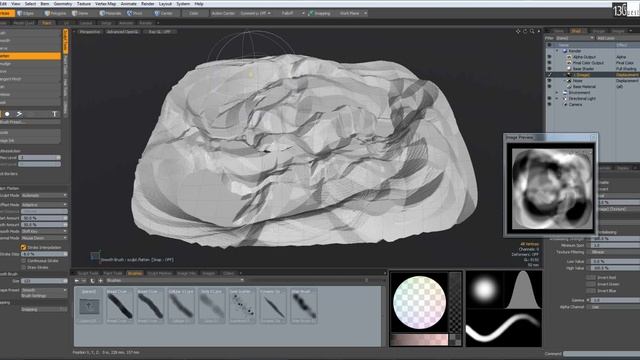This screenshot has height=360, width=640.
Task: Select the last blotchy brush preset
Action: [x=304, y=306]
